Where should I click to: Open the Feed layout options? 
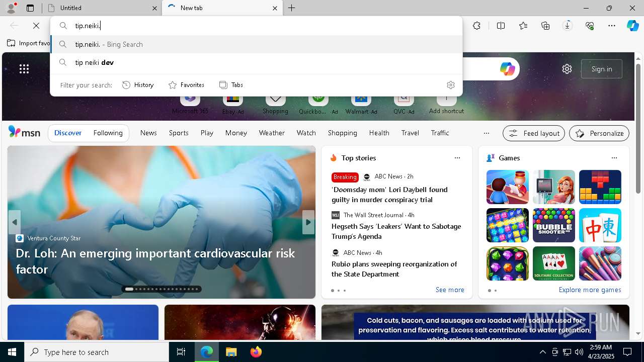534,133
